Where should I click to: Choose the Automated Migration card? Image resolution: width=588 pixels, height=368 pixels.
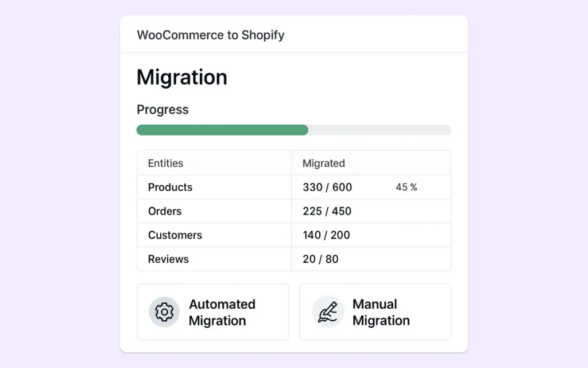(x=212, y=312)
